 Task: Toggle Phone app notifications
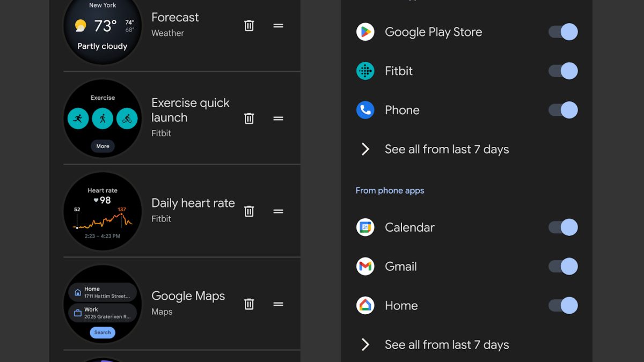[563, 110]
